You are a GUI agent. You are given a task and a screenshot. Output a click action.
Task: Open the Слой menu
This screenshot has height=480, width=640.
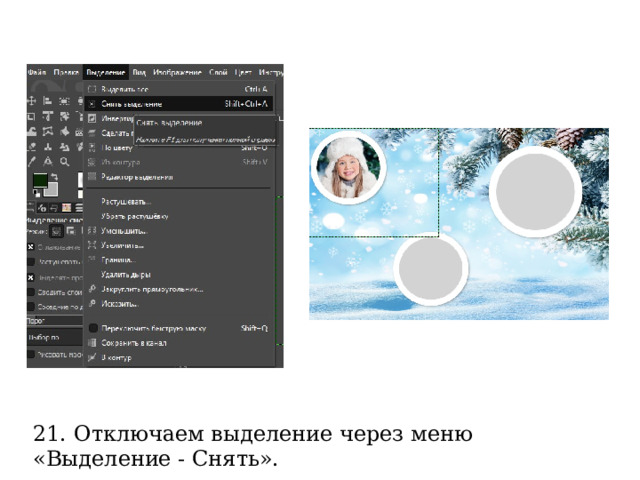click(218, 73)
